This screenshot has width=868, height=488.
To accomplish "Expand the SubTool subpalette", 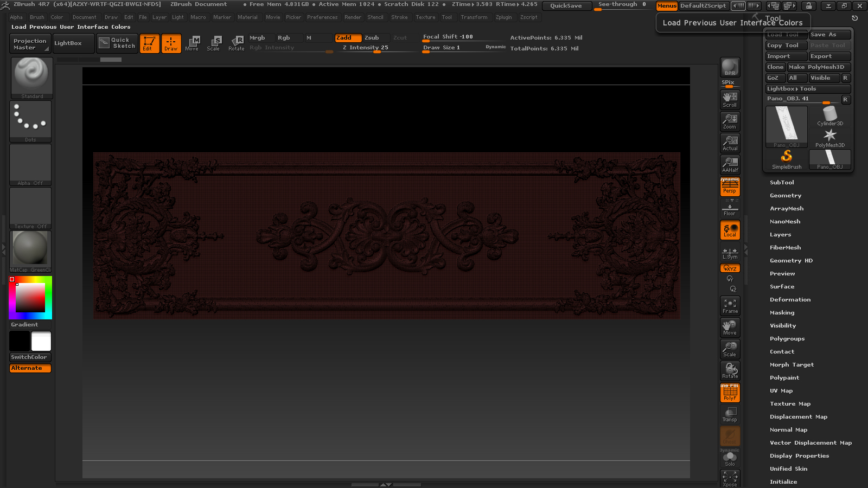I will (782, 183).
